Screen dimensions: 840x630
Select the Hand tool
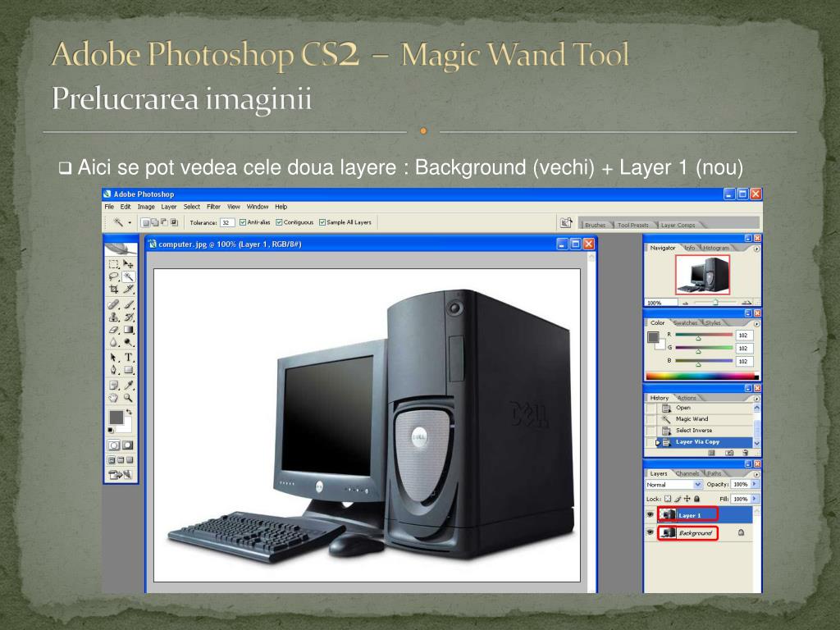pos(113,398)
